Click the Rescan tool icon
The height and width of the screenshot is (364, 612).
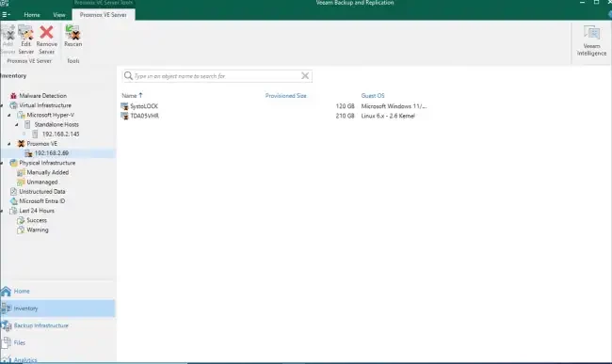click(x=73, y=33)
